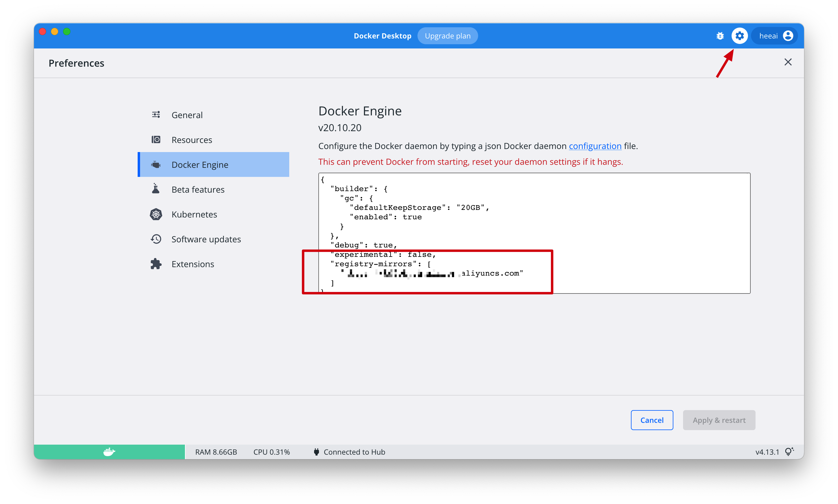Image resolution: width=838 pixels, height=504 pixels.
Task: Click the Software updates clock icon
Action: (x=156, y=239)
